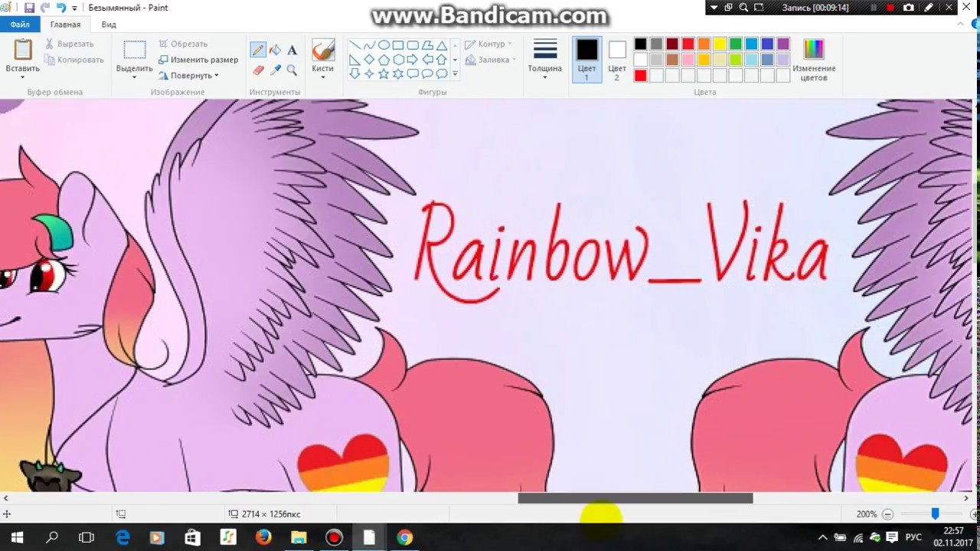980x551 pixels.
Task: Click the zoom slider handle
Action: [x=935, y=514]
